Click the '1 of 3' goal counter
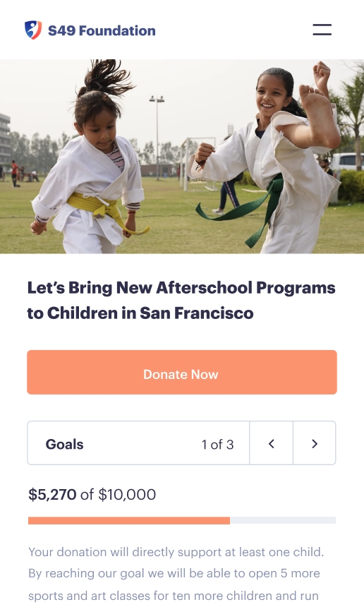 click(x=217, y=445)
